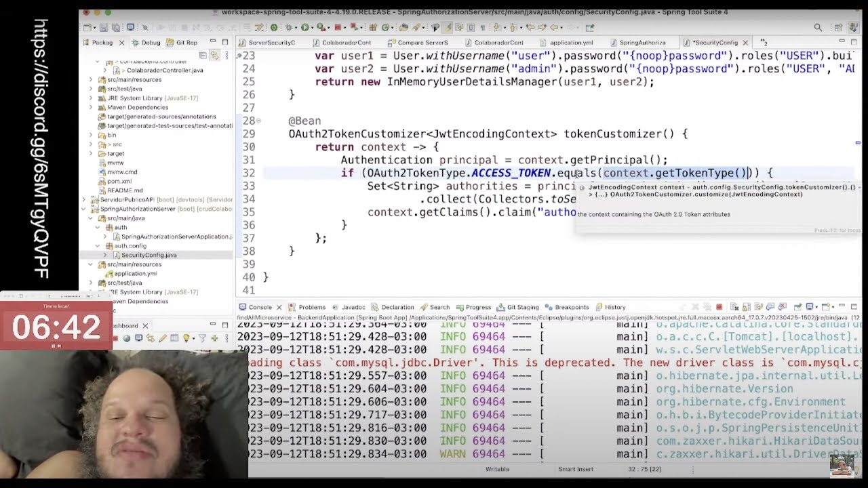Screen dimensions: 868x488
Task: Click the green Run toolbar button
Action: coord(304,27)
